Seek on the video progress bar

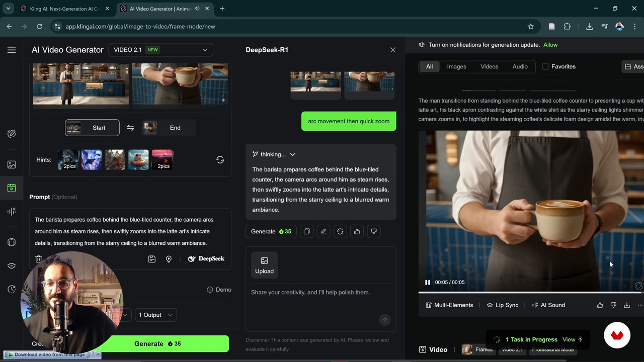(531, 293)
